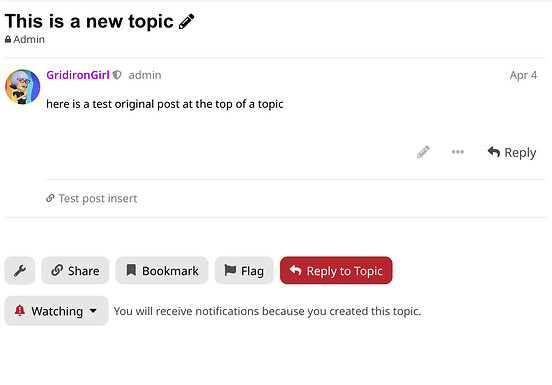Screen dimensions: 552x385
Task: Open the Admin category link
Action: pyautogui.click(x=25, y=39)
